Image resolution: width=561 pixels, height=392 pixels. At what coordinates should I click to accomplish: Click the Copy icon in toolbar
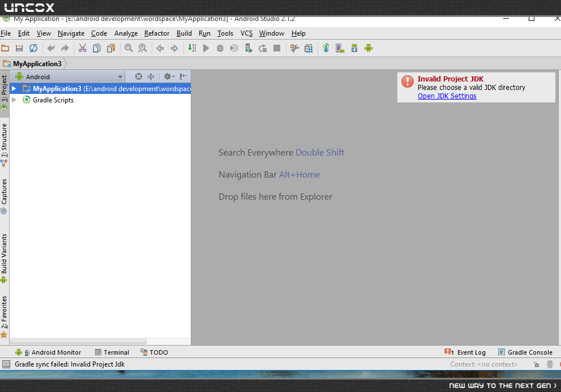click(x=97, y=48)
